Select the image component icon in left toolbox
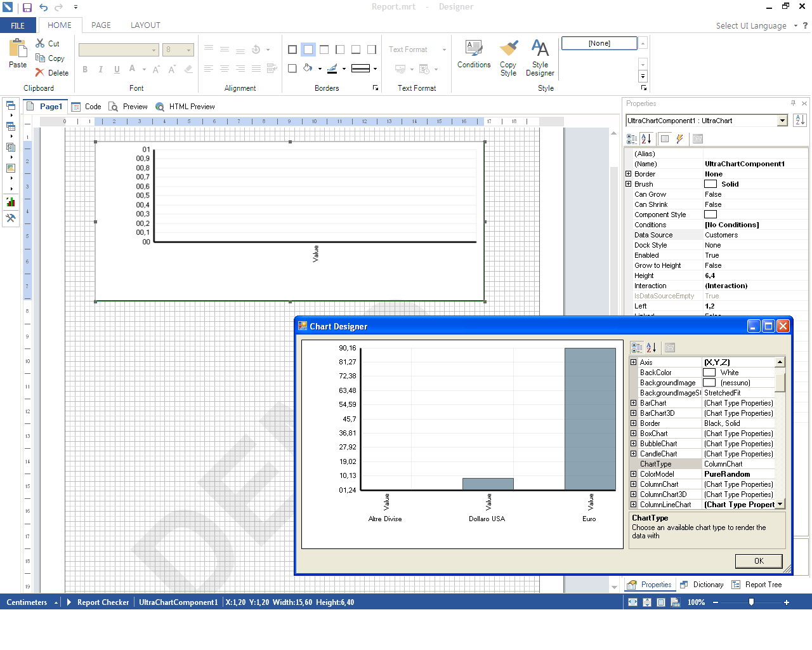 (x=11, y=168)
